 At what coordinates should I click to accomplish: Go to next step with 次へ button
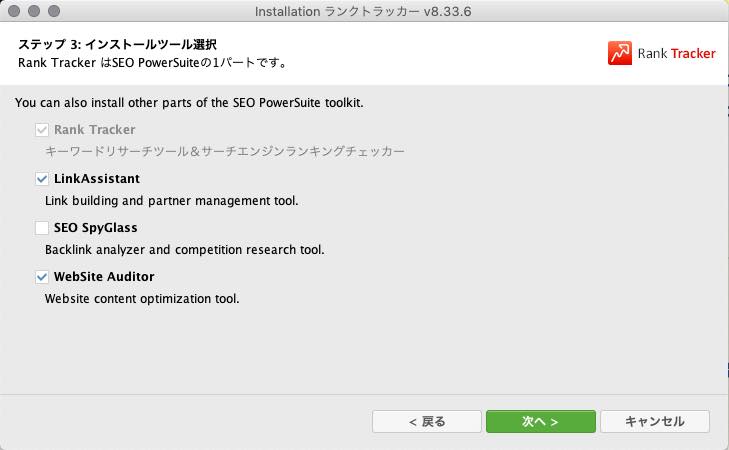pyautogui.click(x=541, y=421)
